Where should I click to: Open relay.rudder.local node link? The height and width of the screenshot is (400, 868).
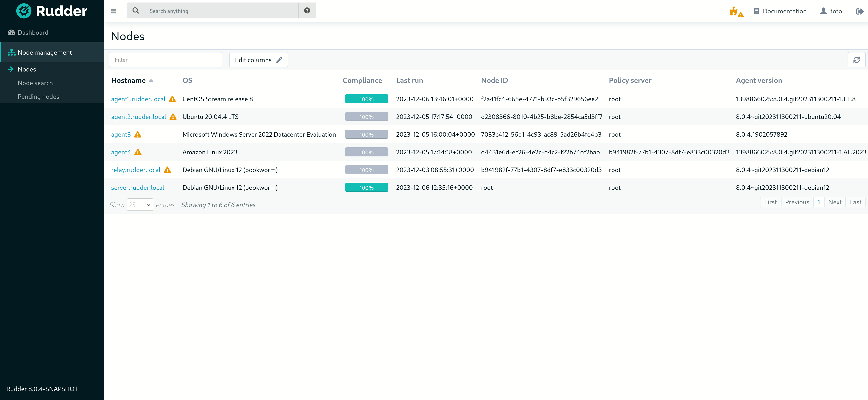coord(136,170)
